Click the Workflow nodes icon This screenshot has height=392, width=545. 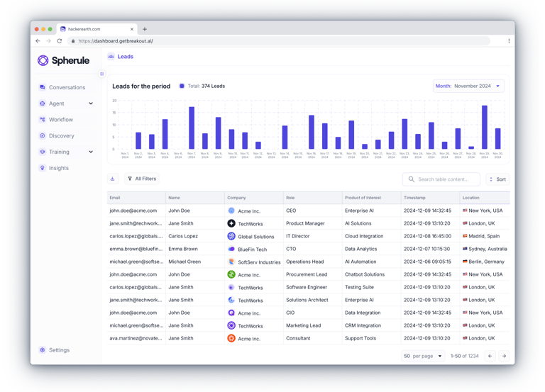[43, 119]
